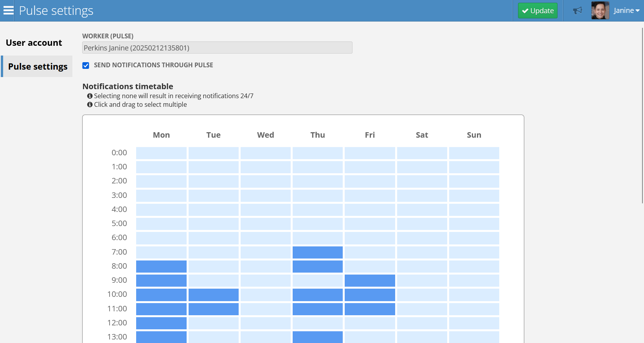
Task: Click the Sat column header
Action: pos(422,135)
